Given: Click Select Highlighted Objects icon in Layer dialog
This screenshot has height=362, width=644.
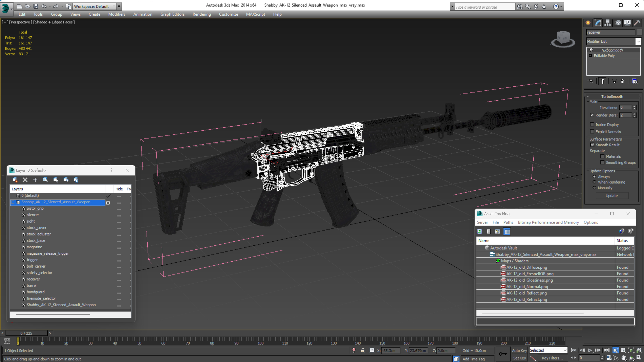Looking at the screenshot, I should click(x=45, y=180).
